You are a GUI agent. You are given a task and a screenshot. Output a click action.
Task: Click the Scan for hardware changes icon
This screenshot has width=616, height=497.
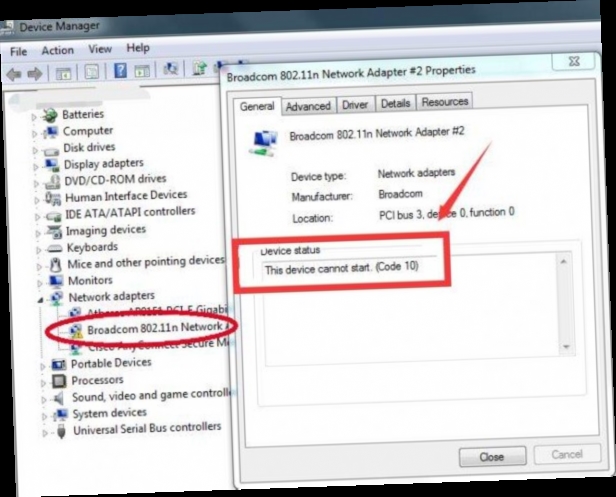(x=170, y=69)
